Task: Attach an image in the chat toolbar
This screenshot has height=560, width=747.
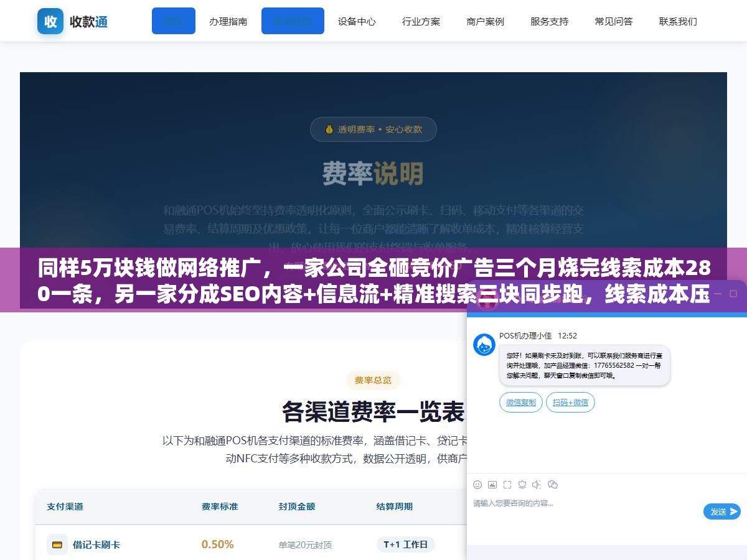Action: coord(492,485)
